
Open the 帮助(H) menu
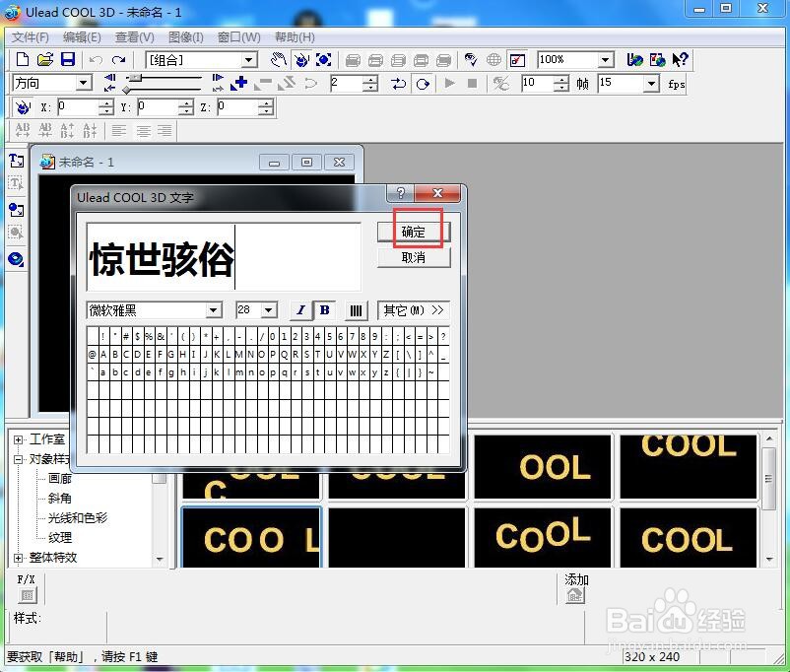[295, 37]
